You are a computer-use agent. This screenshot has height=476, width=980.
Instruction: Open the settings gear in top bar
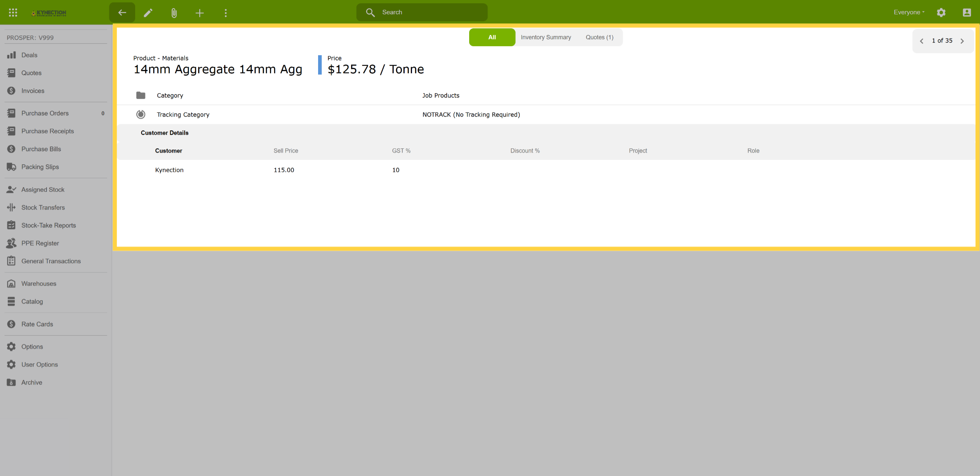coord(941,13)
